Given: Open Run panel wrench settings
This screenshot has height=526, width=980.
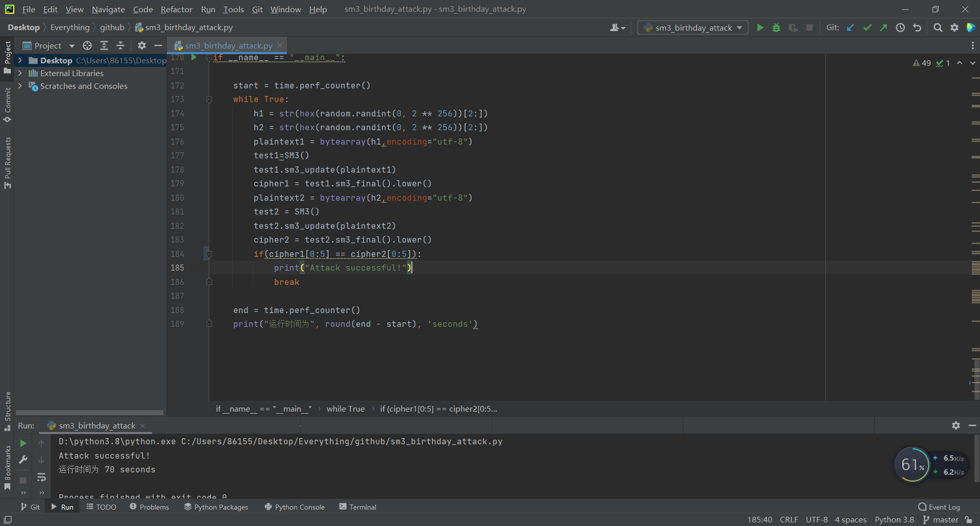Looking at the screenshot, I should pyautogui.click(x=23, y=460).
